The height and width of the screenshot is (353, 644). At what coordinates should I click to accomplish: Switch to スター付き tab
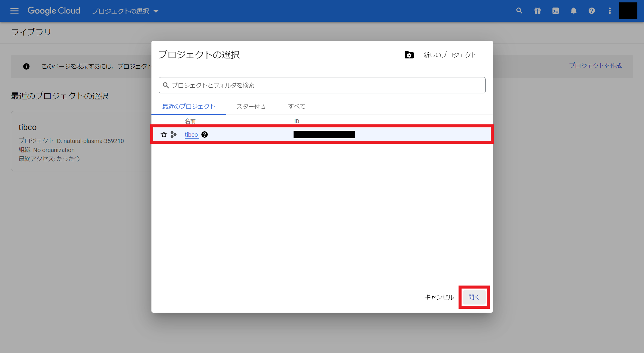pos(251,106)
